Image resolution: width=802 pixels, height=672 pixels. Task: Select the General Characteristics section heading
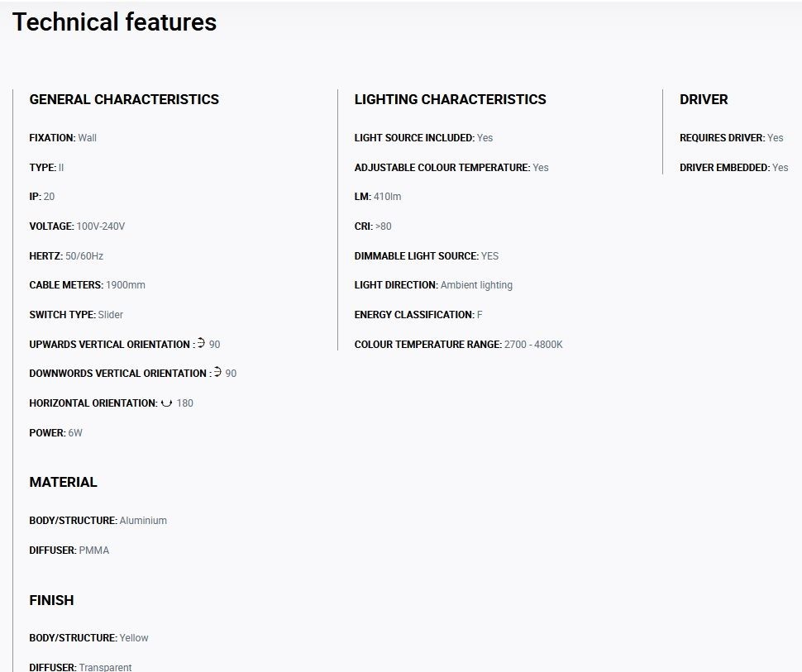coord(124,99)
